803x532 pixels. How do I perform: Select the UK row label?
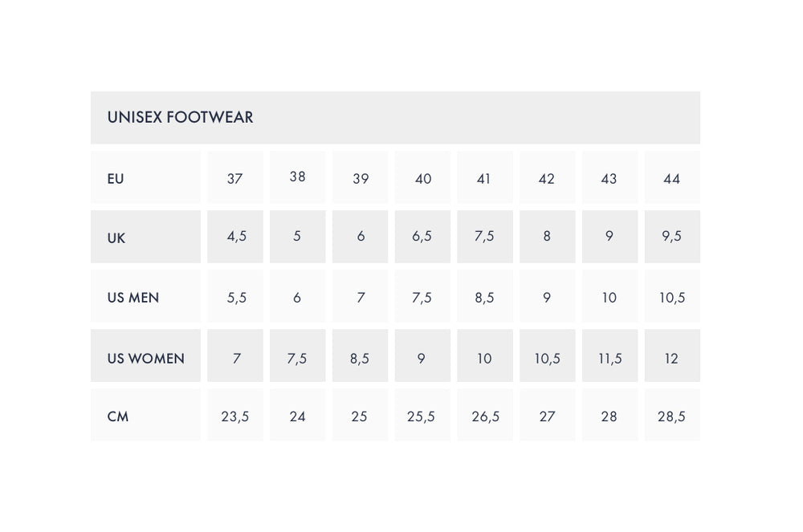pos(116,238)
